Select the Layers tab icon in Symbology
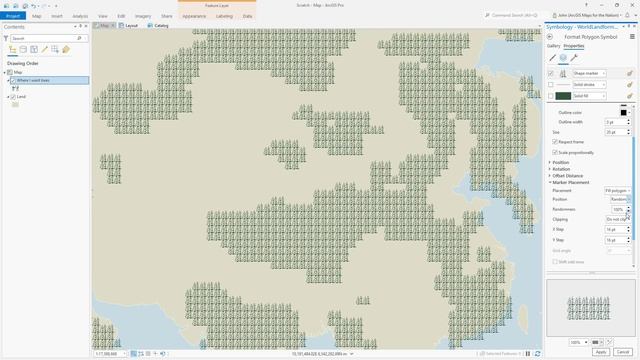 [563, 58]
